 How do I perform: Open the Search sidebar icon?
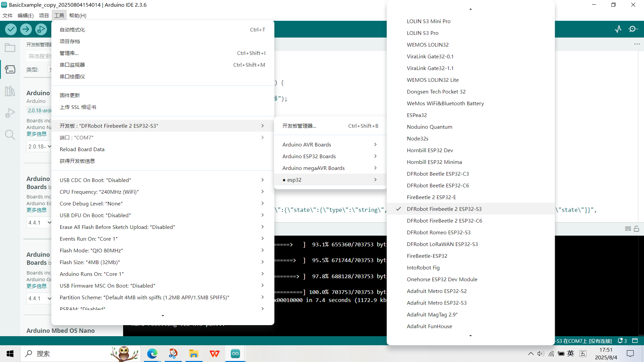pos(10,135)
